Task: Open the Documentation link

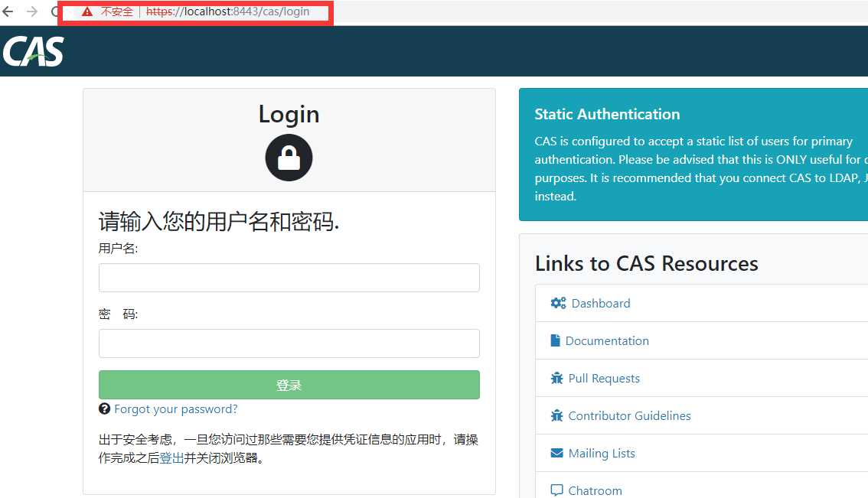Action: (607, 341)
